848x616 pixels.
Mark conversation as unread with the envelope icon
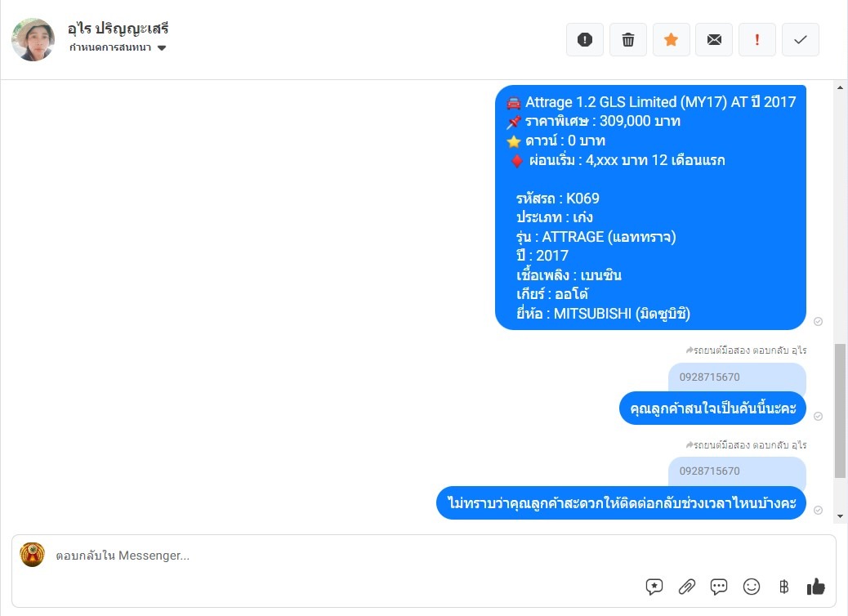point(714,39)
